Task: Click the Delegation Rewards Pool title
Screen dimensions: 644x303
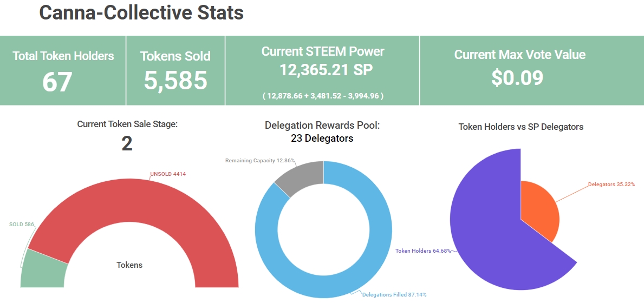Action: (x=322, y=125)
